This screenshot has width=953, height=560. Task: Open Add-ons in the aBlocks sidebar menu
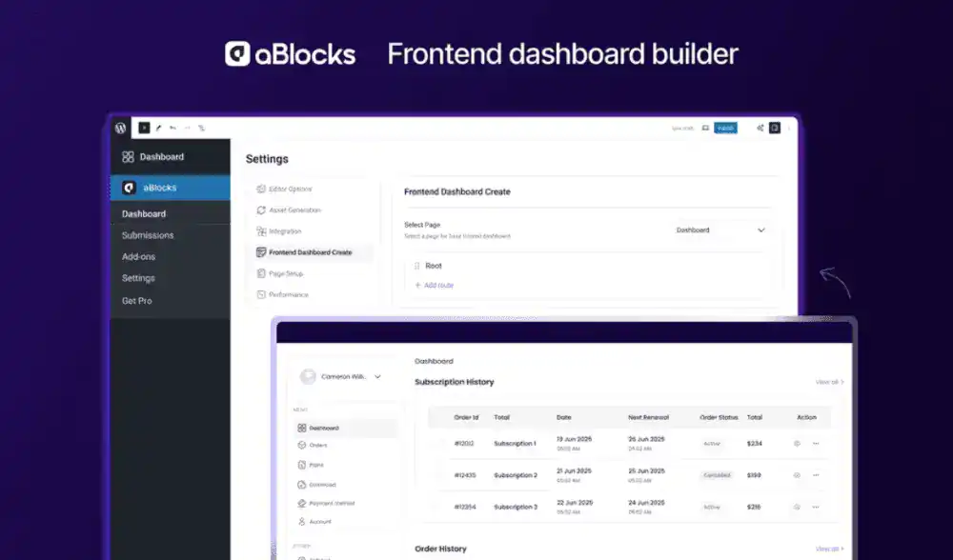pyautogui.click(x=138, y=257)
